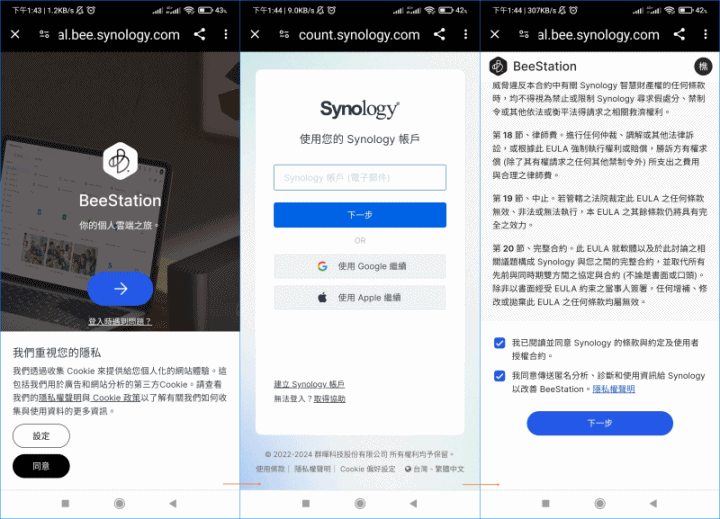
Task: Close the browser tab in the middle phone screen
Action: pyautogui.click(x=255, y=34)
